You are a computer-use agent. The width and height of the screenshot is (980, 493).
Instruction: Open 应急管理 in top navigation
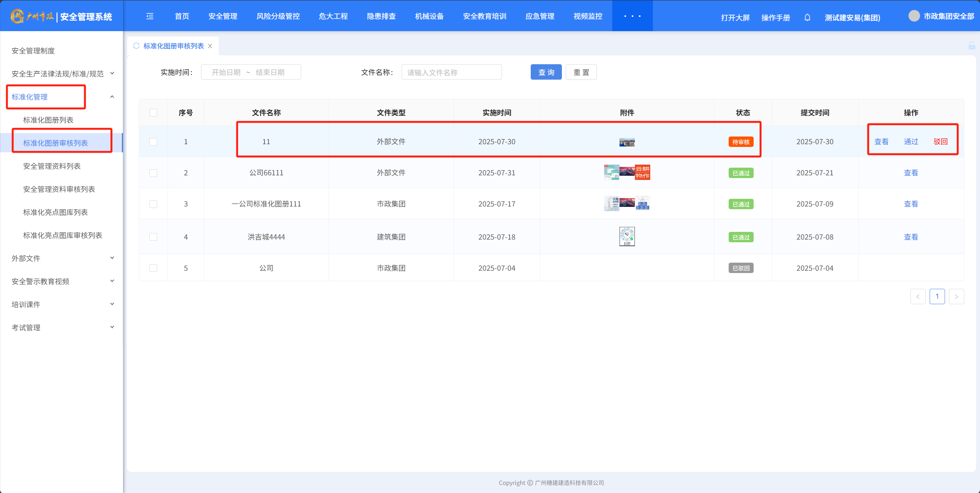point(540,16)
